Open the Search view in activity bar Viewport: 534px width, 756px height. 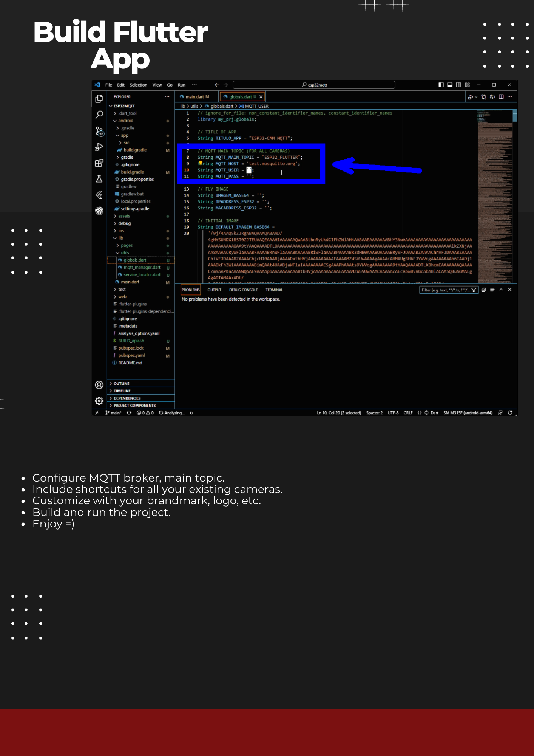[99, 115]
